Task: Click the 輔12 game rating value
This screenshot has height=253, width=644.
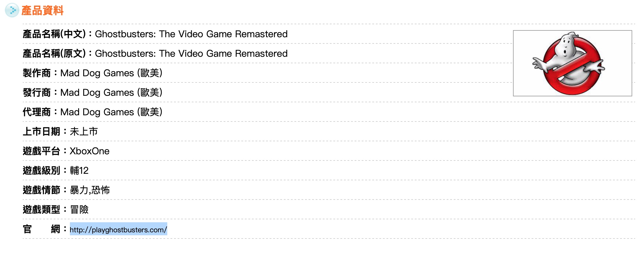Action: click(79, 171)
